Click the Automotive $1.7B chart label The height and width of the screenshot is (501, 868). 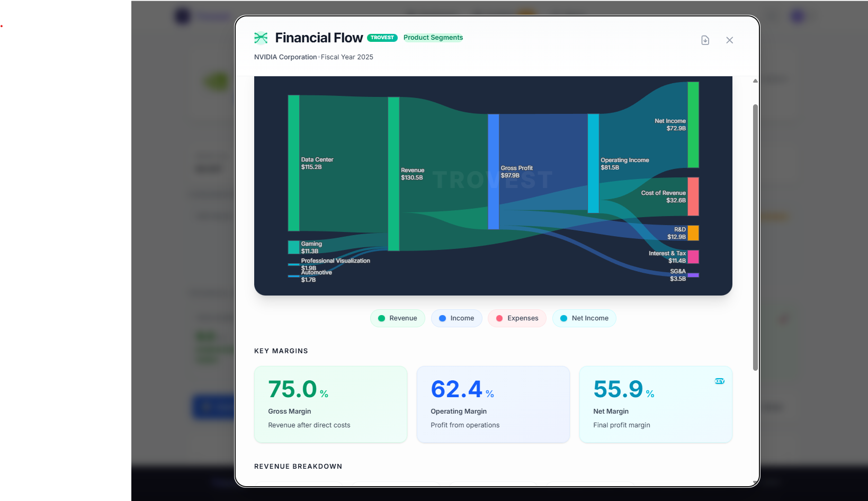(x=316, y=276)
